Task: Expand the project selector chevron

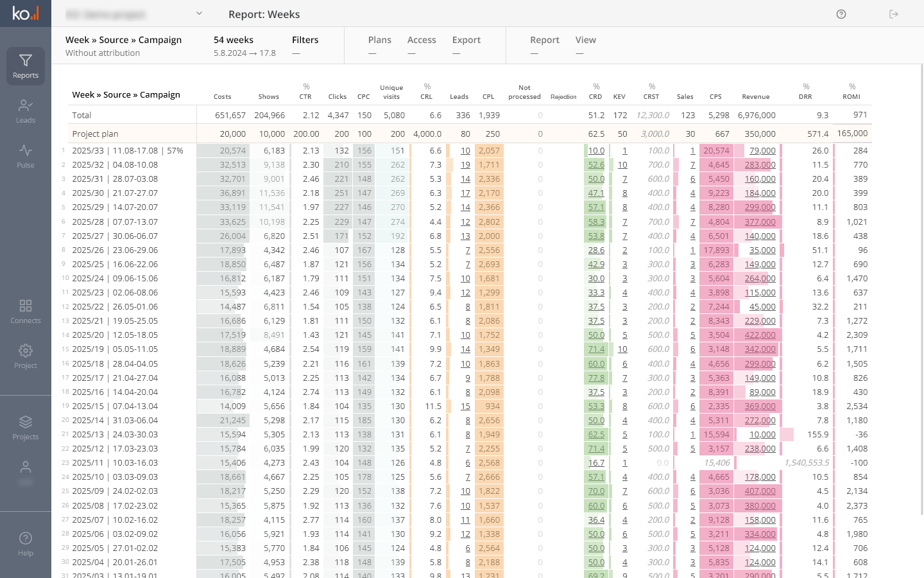Action: pos(199,13)
